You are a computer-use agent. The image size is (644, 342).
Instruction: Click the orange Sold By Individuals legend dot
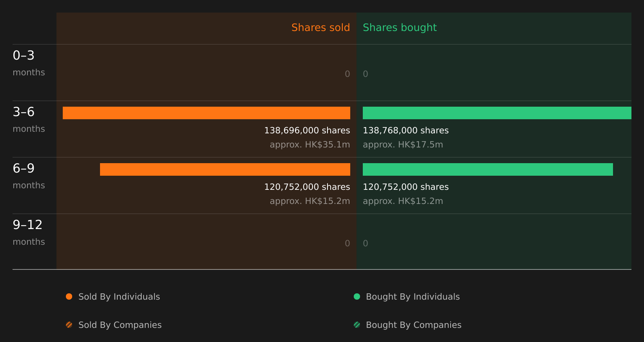(x=69, y=297)
